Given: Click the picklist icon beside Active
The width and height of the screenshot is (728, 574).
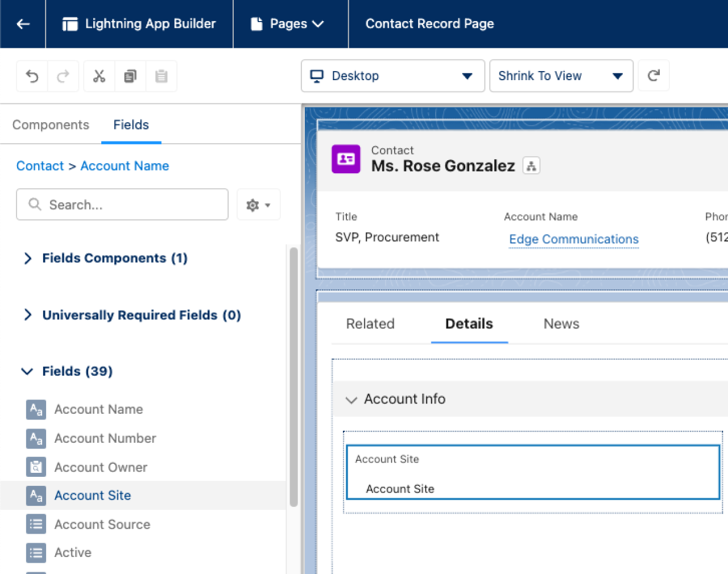Looking at the screenshot, I should 36,552.
